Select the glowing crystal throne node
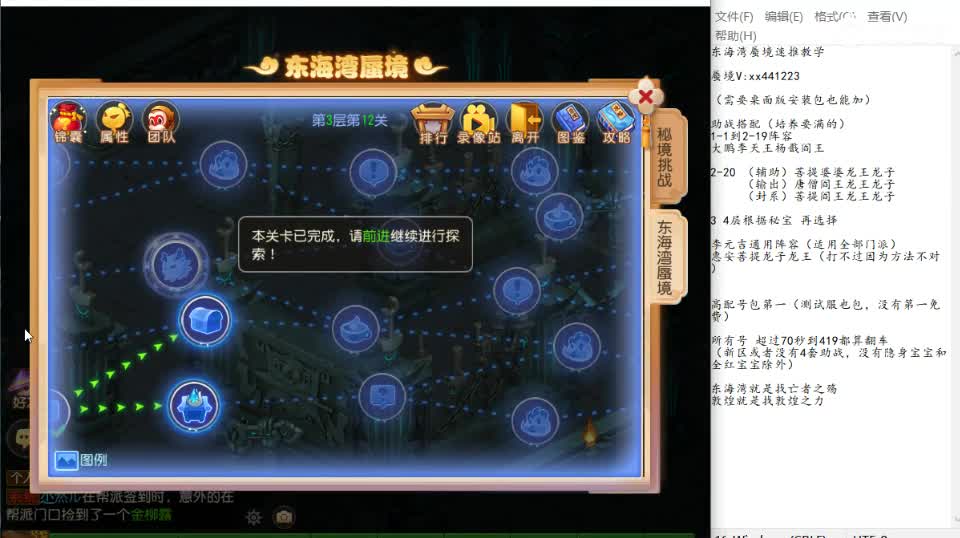 (194, 406)
